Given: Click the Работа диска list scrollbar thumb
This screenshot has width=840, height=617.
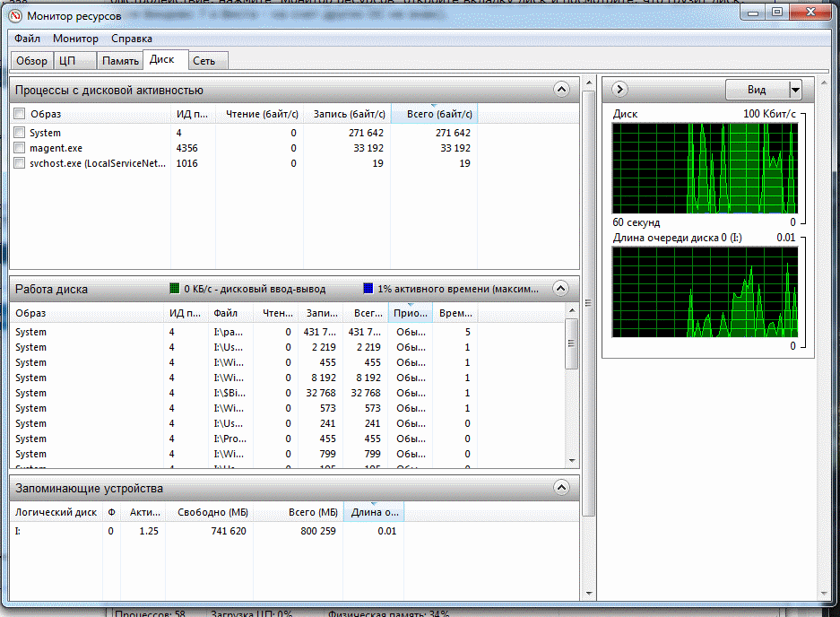Looking at the screenshot, I should pyautogui.click(x=572, y=343).
